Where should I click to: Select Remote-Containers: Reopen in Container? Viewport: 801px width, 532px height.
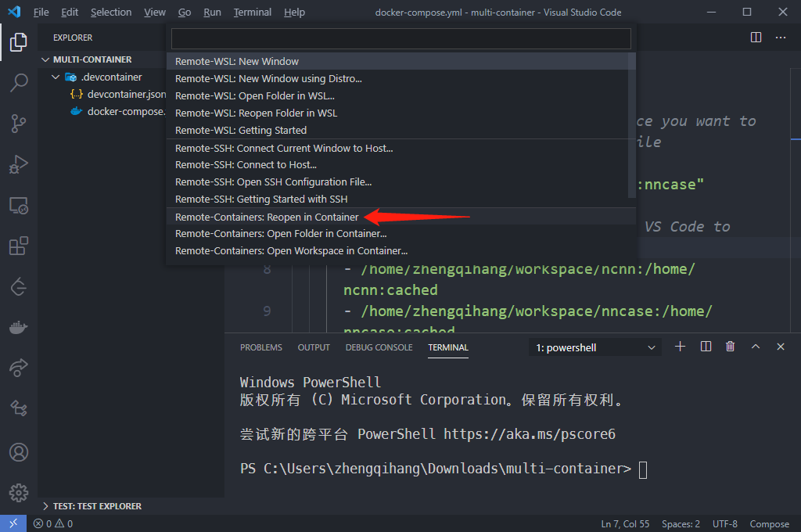267,217
